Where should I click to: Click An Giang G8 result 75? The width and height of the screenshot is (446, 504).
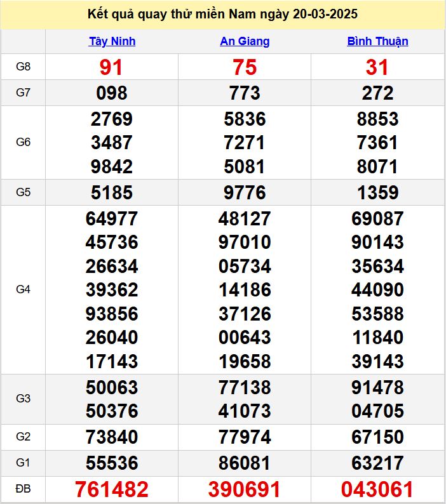point(245,67)
